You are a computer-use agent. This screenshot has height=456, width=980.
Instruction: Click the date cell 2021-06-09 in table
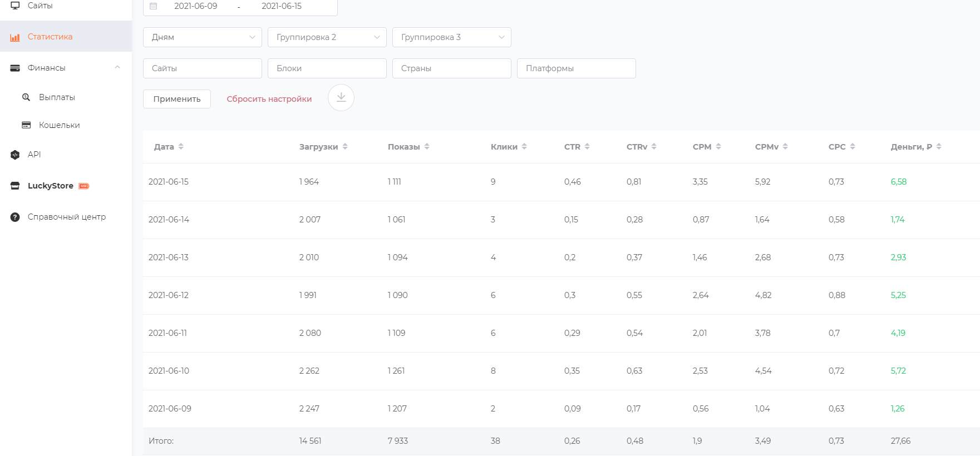click(x=170, y=409)
